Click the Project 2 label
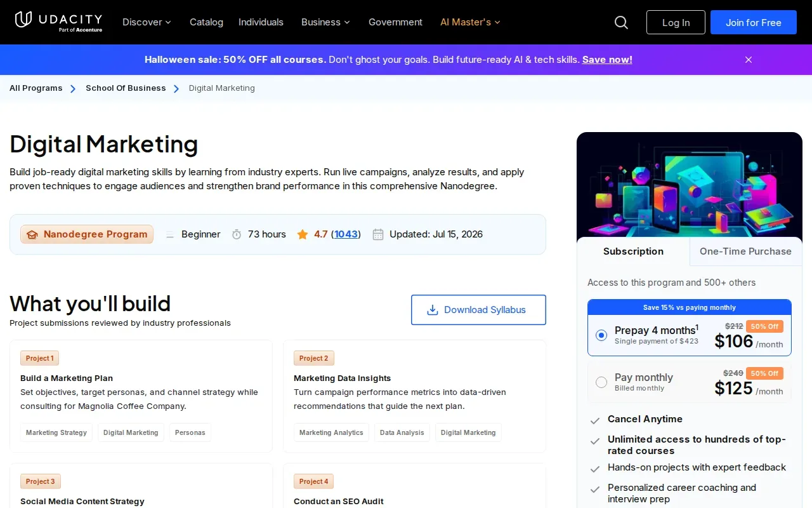Image resolution: width=812 pixels, height=508 pixels. (314, 358)
